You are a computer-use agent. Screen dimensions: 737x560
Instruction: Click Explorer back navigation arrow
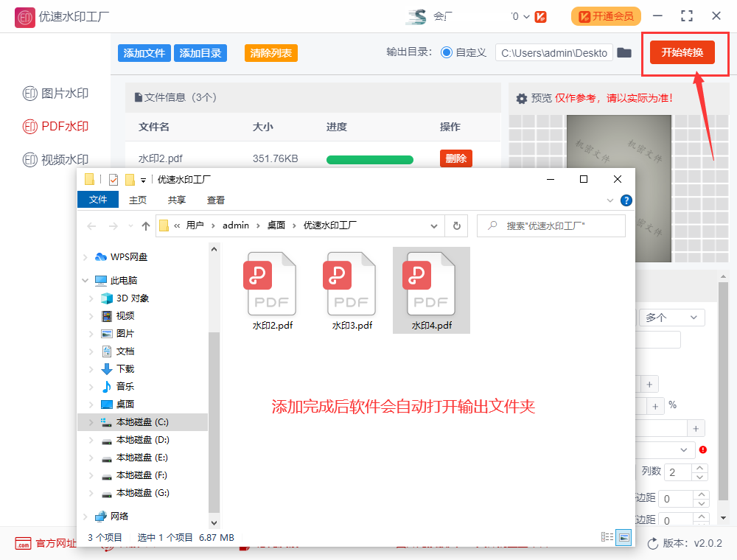(x=91, y=226)
